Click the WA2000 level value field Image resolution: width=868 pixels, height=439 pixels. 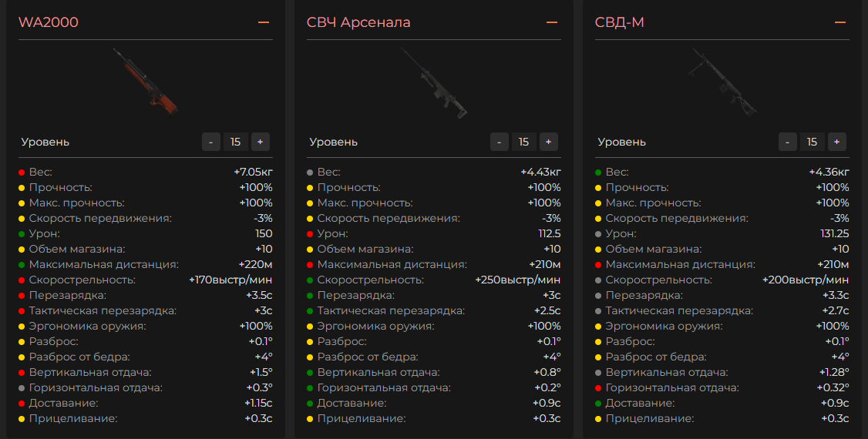(236, 142)
